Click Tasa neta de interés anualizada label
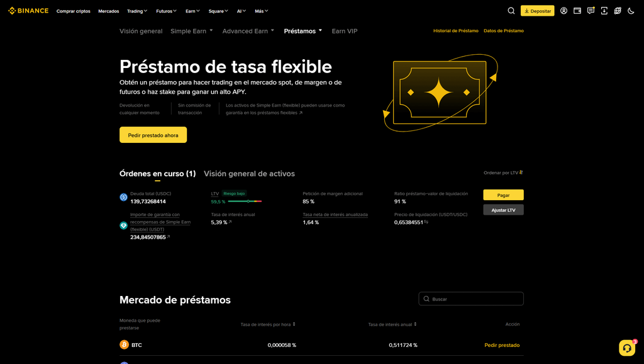 click(x=335, y=214)
